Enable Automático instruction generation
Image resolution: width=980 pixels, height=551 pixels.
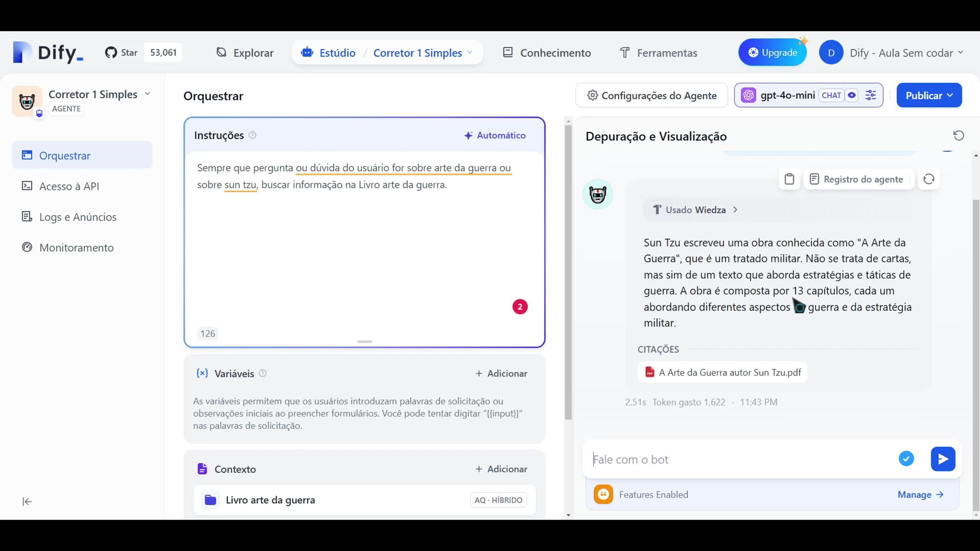pyautogui.click(x=495, y=135)
